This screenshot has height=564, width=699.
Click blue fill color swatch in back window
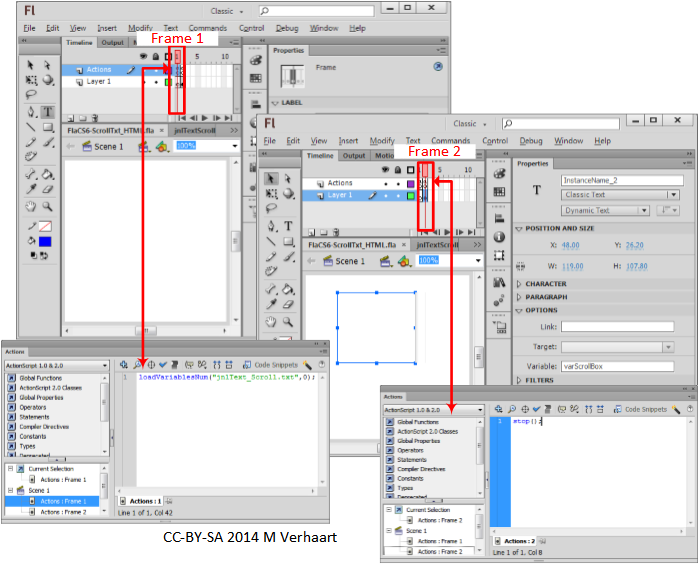(x=45, y=242)
